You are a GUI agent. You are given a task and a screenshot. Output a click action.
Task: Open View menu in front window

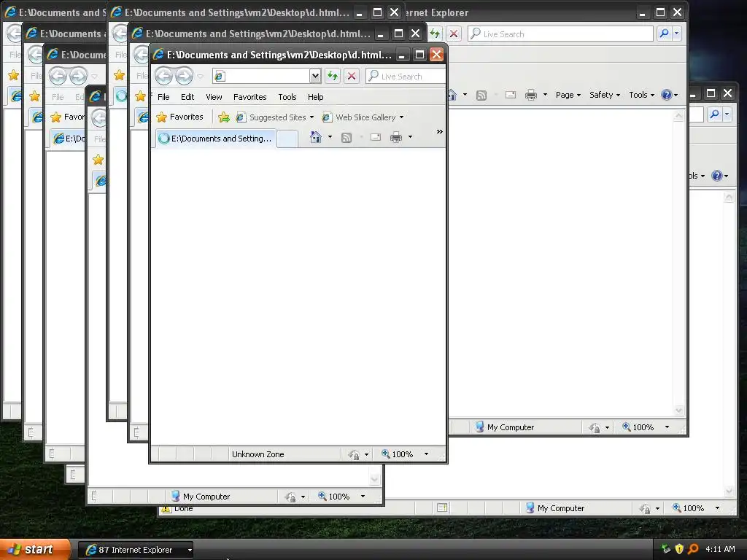pyautogui.click(x=214, y=97)
